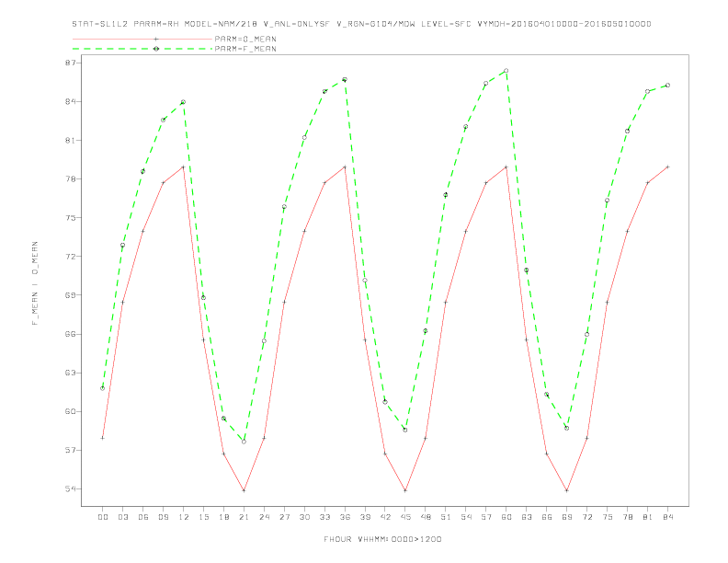Click the green F_MEAN data point at hour 00

(x=103, y=388)
